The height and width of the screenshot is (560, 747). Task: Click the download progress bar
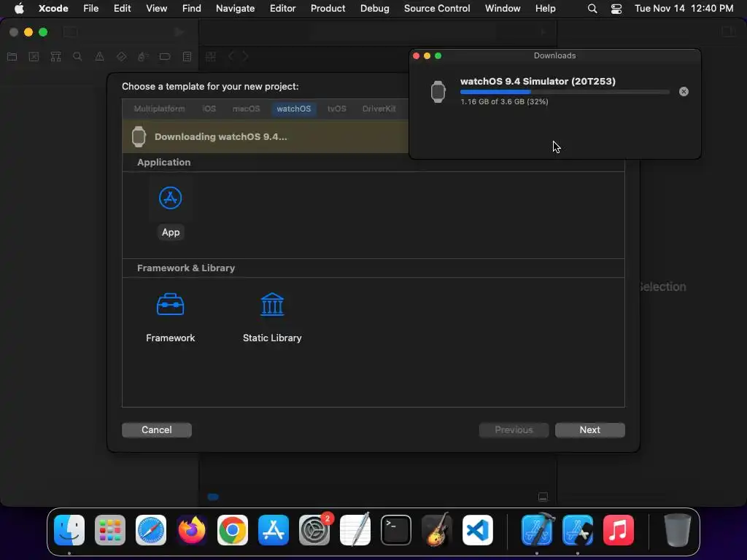565,92
